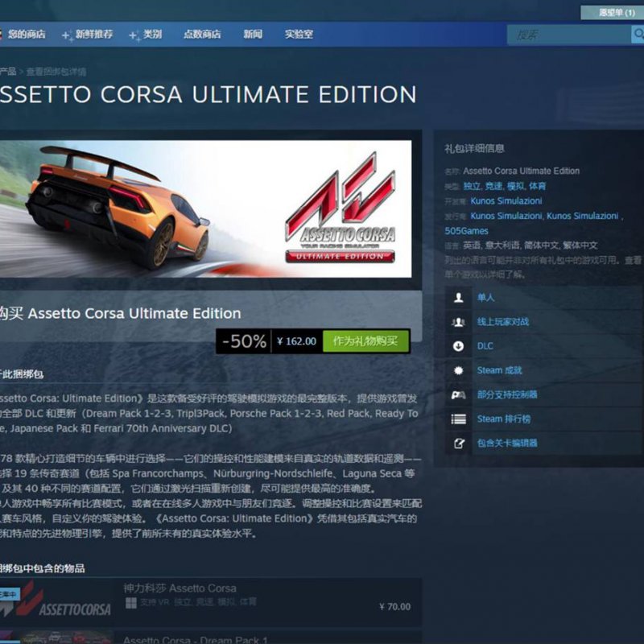Open the Assetto Corsa - Dream Pack 1 item
The height and width of the screenshot is (644, 644).
(x=196, y=639)
